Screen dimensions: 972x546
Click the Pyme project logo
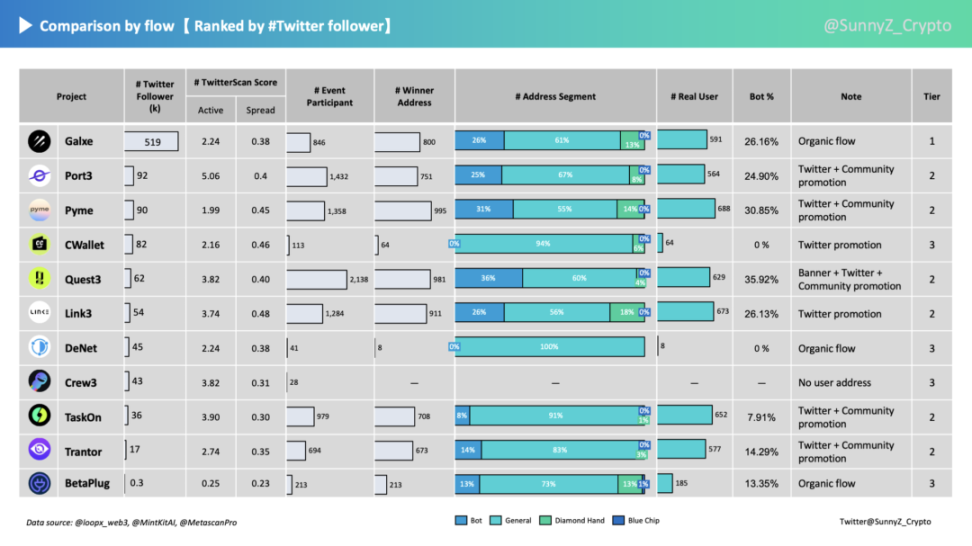tap(39, 211)
